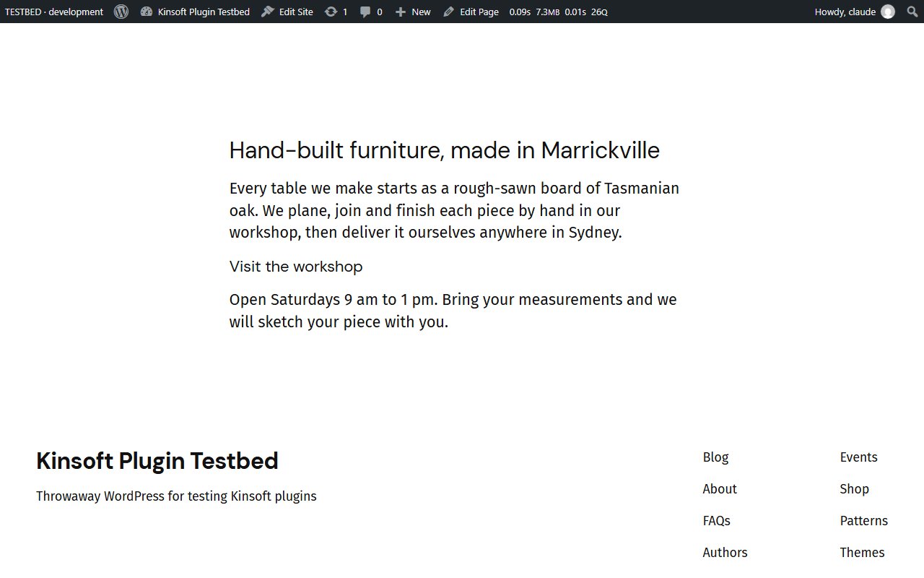The width and height of the screenshot is (924, 578).
Task: Open the Events footer link
Action: [858, 457]
